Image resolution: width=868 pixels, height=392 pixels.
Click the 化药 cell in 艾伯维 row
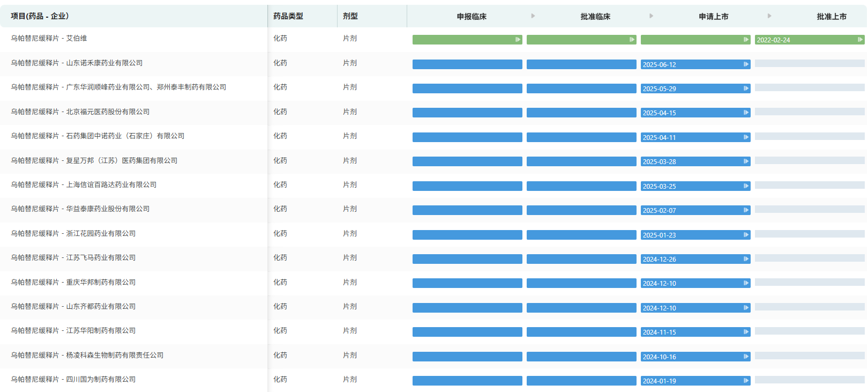[280, 38]
